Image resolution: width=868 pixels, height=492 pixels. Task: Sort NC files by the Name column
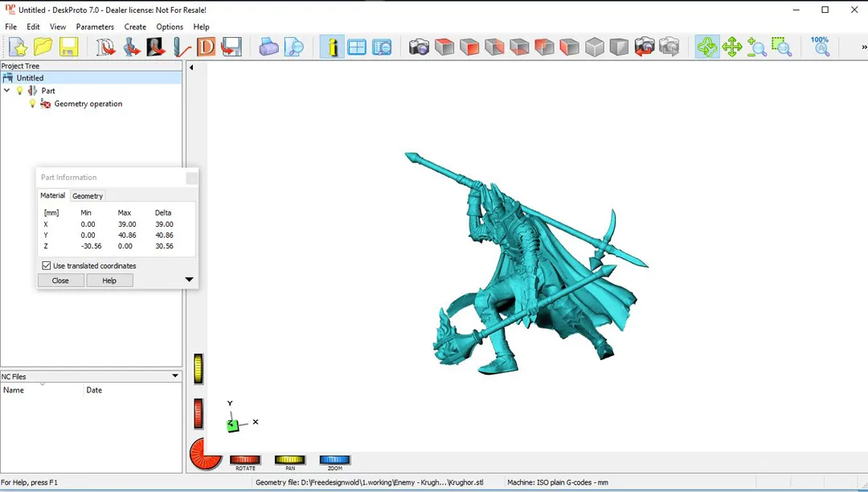click(42, 390)
